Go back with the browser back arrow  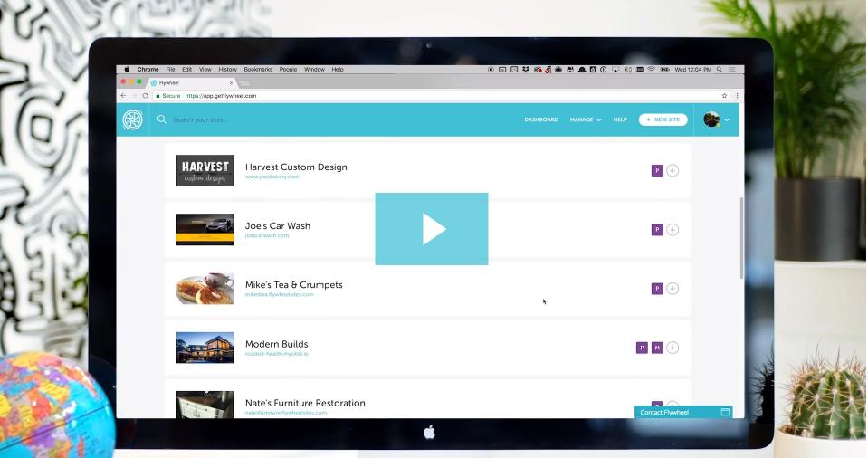(x=123, y=96)
